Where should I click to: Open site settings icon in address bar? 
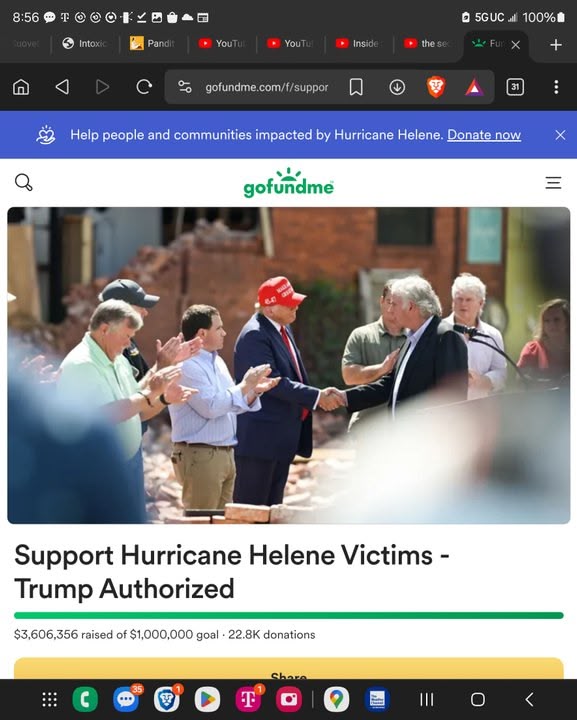click(185, 87)
